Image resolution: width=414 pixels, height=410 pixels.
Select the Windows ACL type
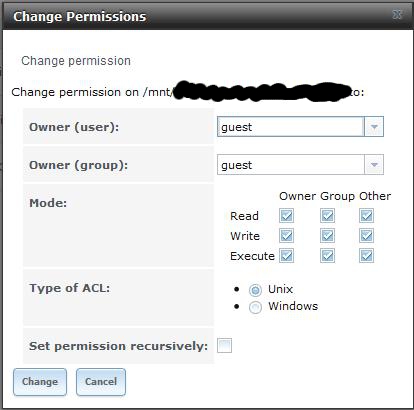255,307
